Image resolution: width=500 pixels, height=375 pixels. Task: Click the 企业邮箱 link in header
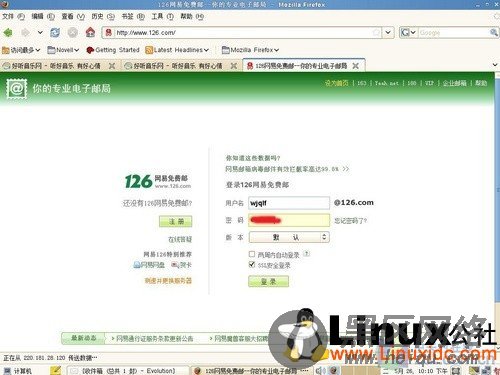(x=454, y=83)
